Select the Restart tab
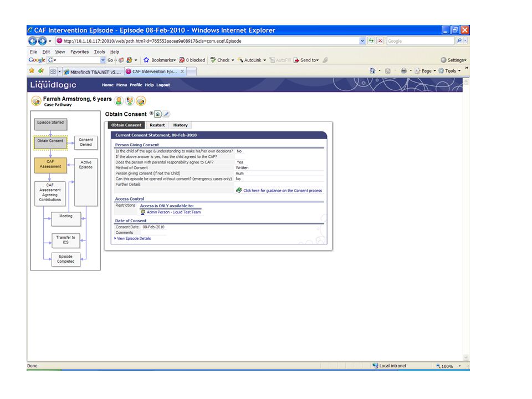Viewport: 532px width, 399px height. (157, 125)
